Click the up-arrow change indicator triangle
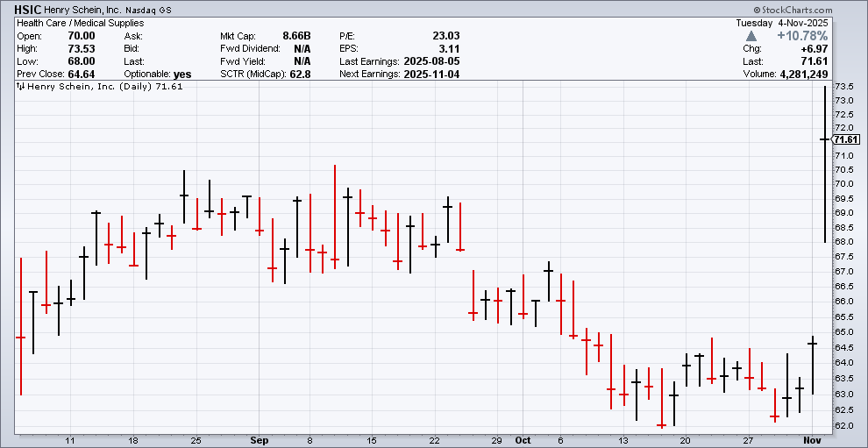Screen dimensions: 868x448 click(751, 36)
